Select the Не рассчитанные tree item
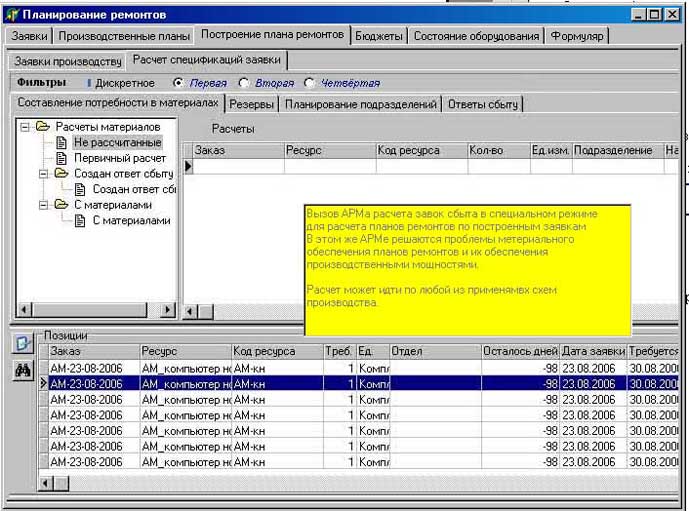This screenshot has height=511, width=689. tap(117, 142)
